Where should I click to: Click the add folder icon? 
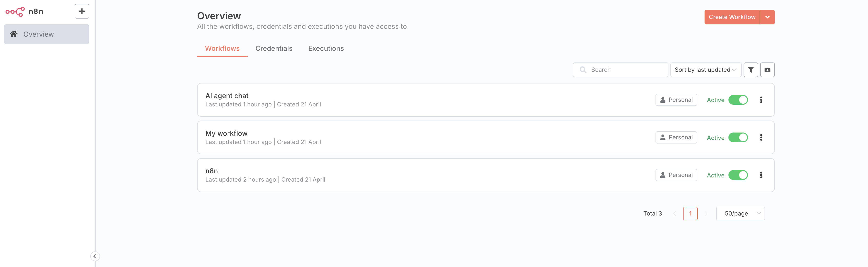tap(767, 70)
